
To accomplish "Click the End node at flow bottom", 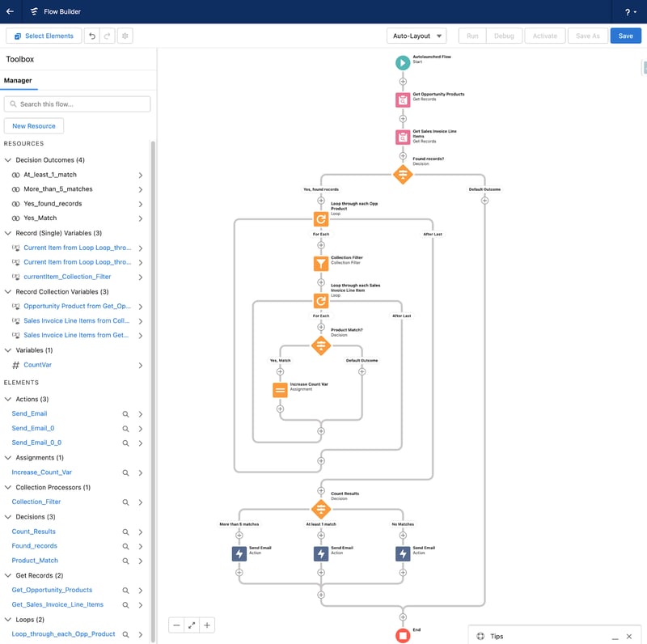I will tap(402, 633).
